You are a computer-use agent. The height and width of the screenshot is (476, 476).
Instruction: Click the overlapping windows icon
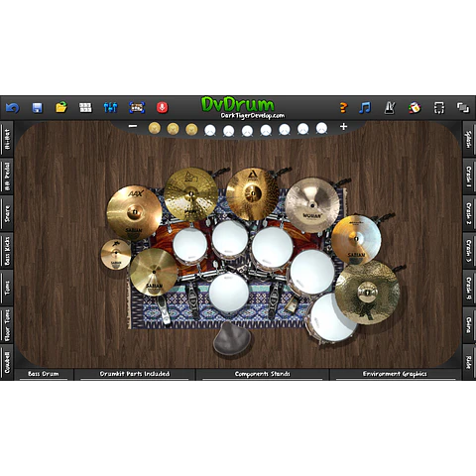tap(463, 107)
